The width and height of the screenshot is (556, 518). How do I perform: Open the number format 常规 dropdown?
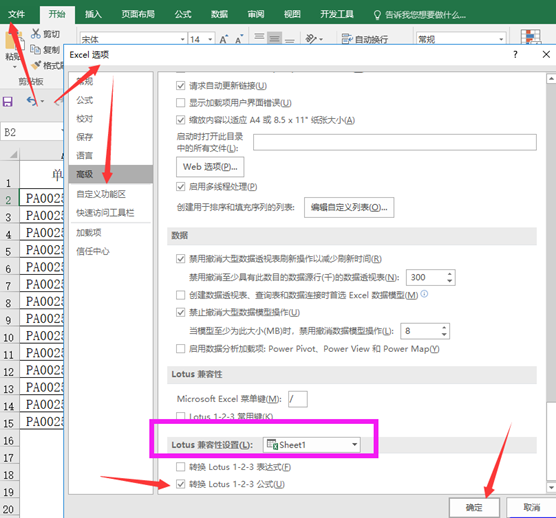[501, 39]
